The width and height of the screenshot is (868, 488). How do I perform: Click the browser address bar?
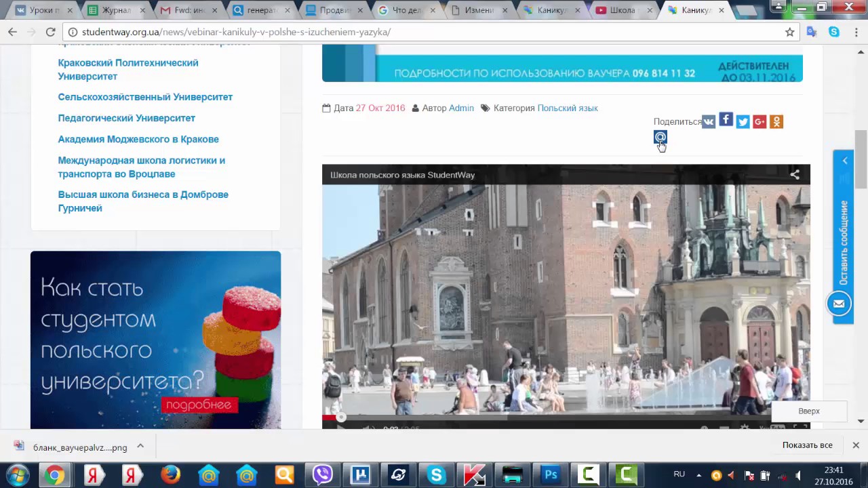(427, 32)
